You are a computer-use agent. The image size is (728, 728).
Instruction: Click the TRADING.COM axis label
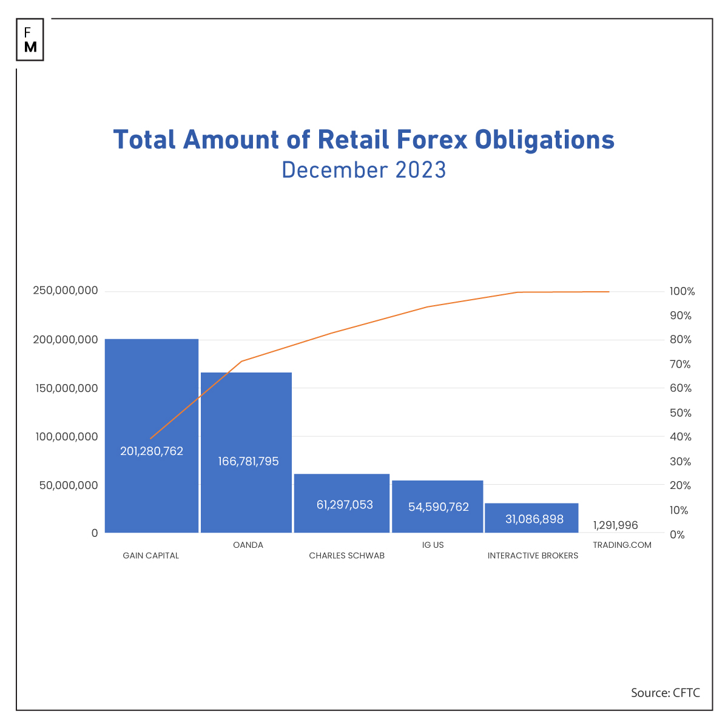tap(622, 545)
